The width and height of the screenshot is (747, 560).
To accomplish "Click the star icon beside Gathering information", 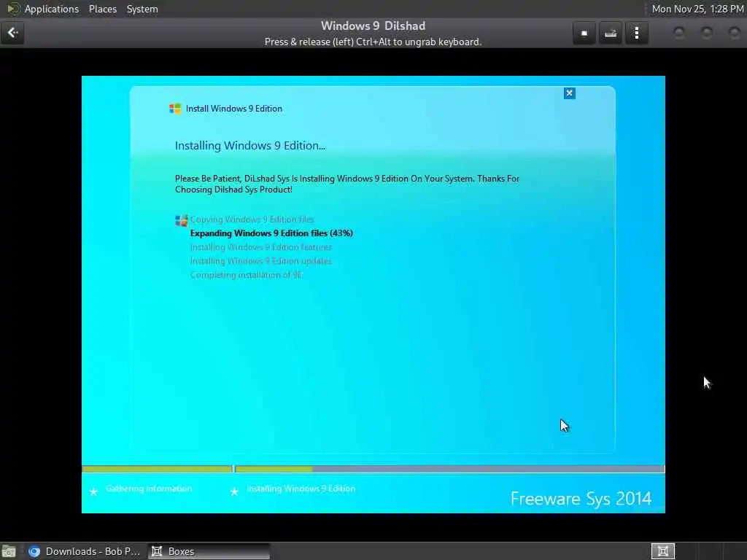I will tap(94, 492).
